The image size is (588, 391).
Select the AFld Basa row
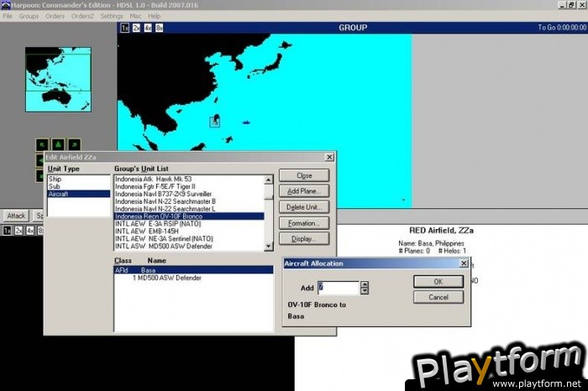click(x=193, y=270)
